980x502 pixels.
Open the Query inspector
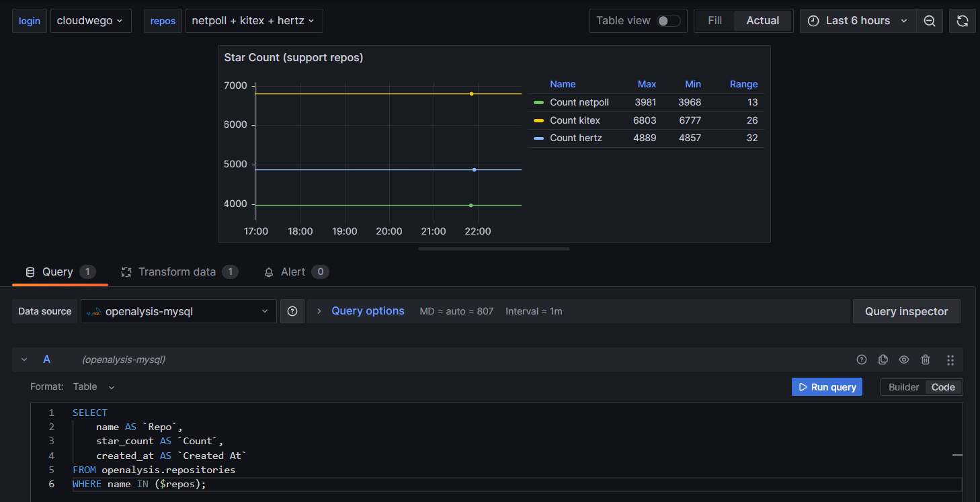(x=906, y=311)
